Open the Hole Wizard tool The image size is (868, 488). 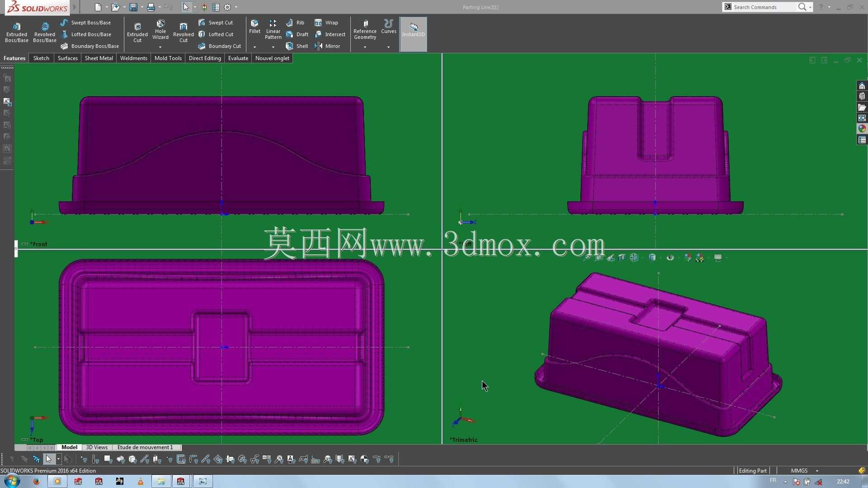(160, 30)
